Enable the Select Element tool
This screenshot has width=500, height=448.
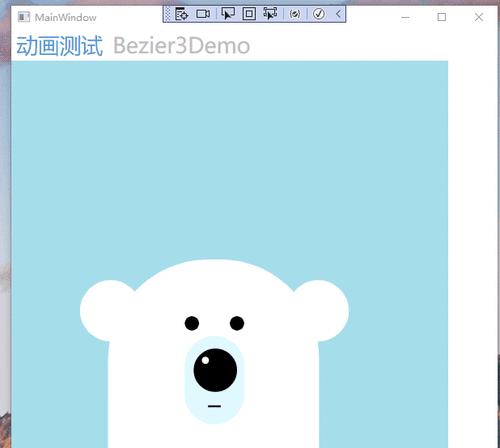click(x=228, y=14)
